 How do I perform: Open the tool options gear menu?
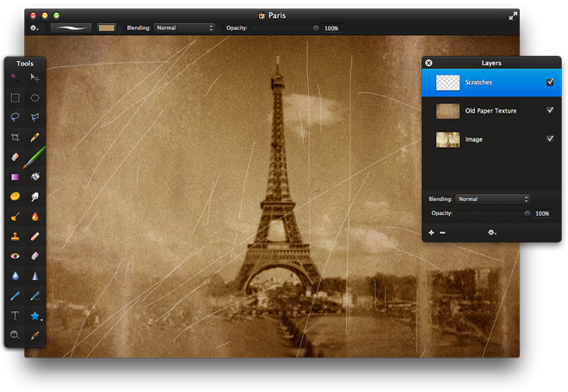34,28
